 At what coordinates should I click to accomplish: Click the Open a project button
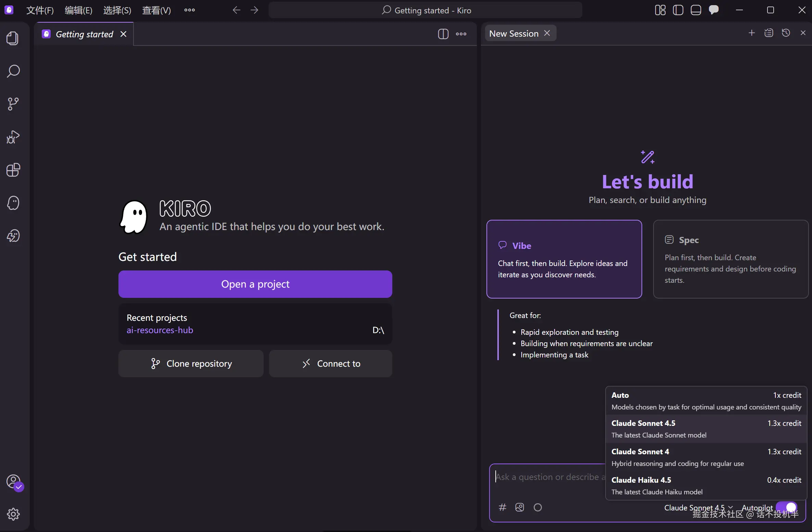tap(255, 284)
